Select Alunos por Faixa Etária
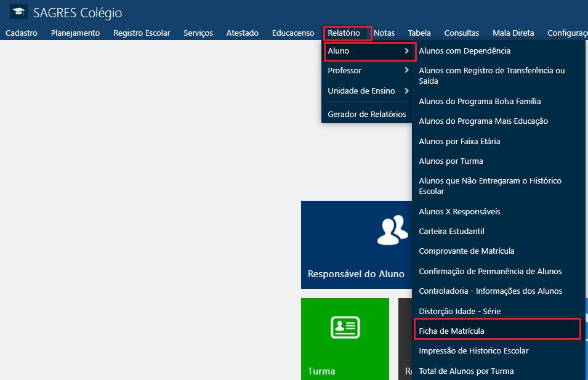The width and height of the screenshot is (588, 380). coord(459,142)
